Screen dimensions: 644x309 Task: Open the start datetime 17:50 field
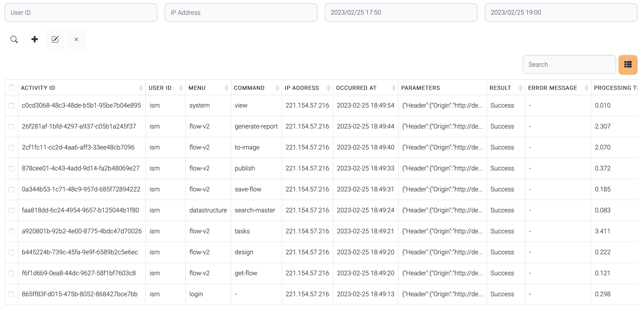401,13
